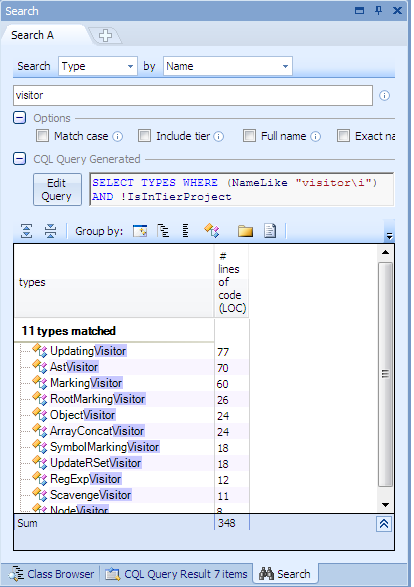414x587 pixels.
Task: Group results by source file icon
Action: [x=270, y=231]
